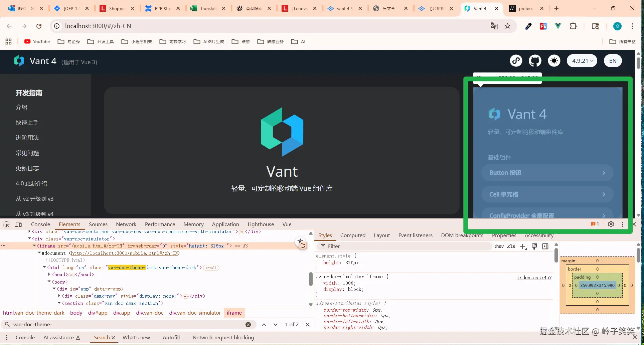The width and height of the screenshot is (644, 345).
Task: Focus the Styles Filter input
Action: tap(404, 246)
